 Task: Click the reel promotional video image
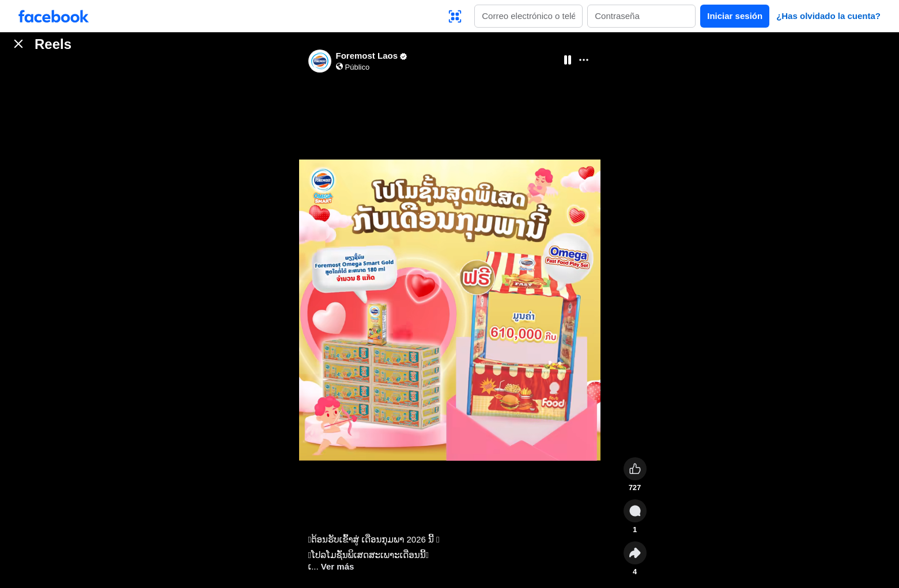(x=449, y=310)
